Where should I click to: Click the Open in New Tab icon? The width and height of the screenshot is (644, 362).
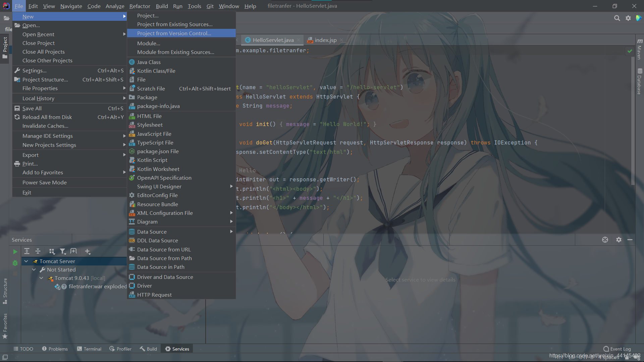pyautogui.click(x=73, y=251)
